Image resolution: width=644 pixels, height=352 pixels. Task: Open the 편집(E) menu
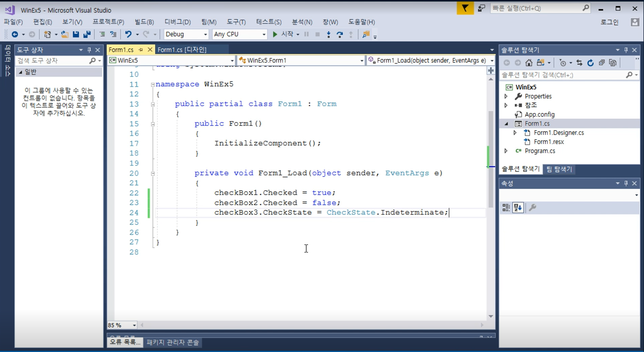[43, 22]
